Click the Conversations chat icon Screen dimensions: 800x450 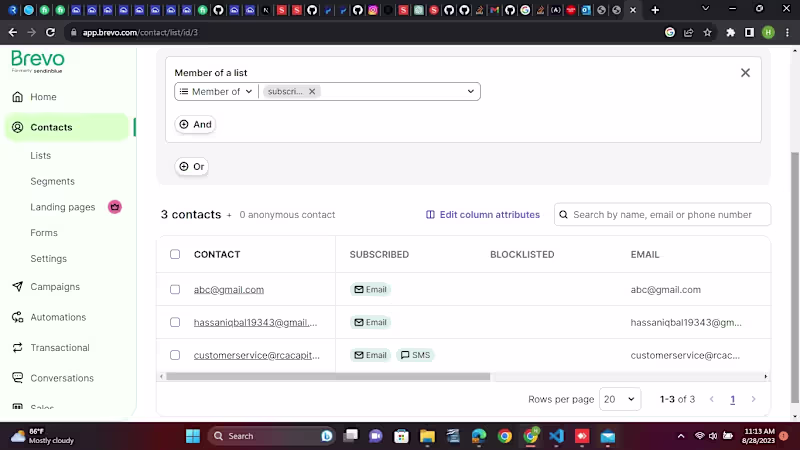pyautogui.click(x=17, y=378)
